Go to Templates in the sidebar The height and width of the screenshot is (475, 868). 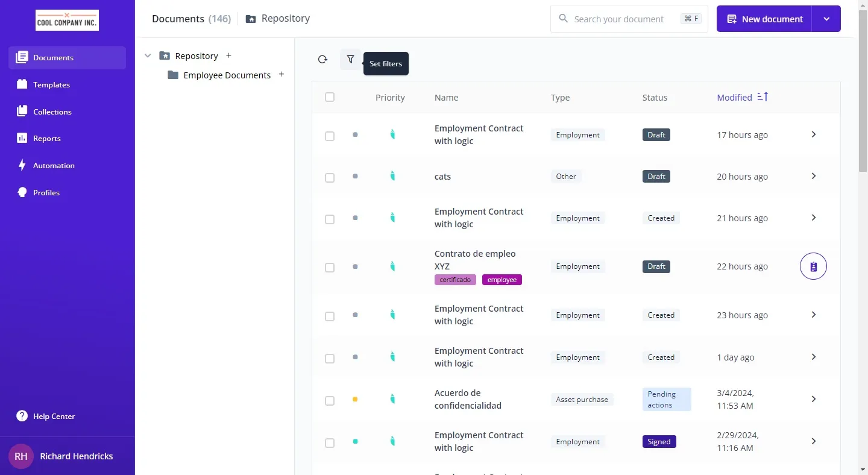pos(51,85)
